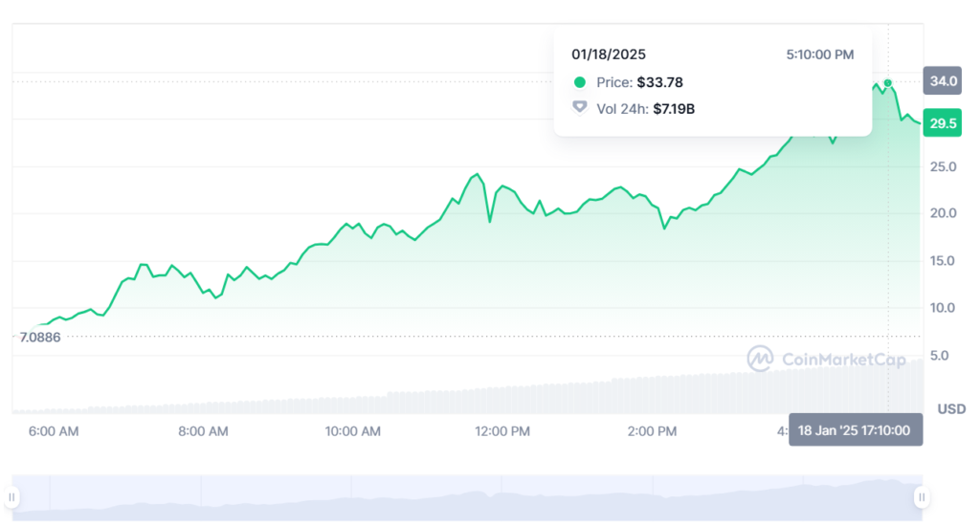The image size is (980, 526).
Task: Click the volume shield icon in tooltip
Action: [580, 107]
